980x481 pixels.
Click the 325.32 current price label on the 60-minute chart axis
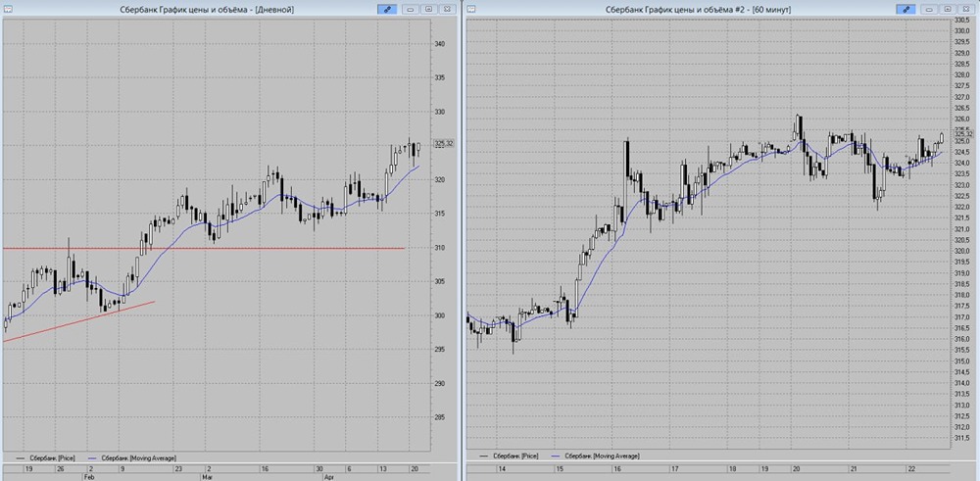[963, 133]
